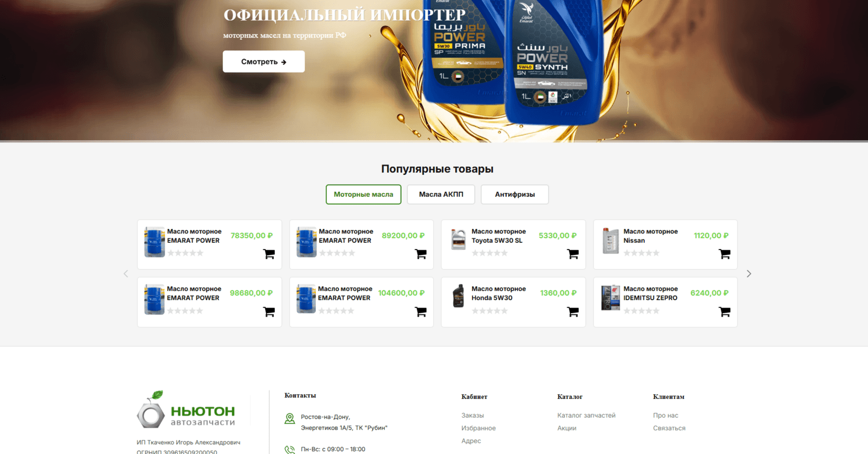Click the 5330,00 ₽ Toyota price
Viewport: 868px width, 454px height.
coord(557,236)
